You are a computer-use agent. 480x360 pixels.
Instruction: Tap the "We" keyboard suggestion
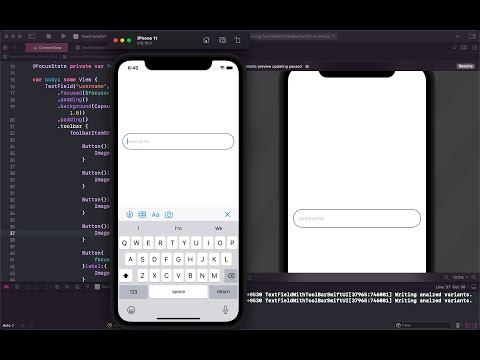218,228
